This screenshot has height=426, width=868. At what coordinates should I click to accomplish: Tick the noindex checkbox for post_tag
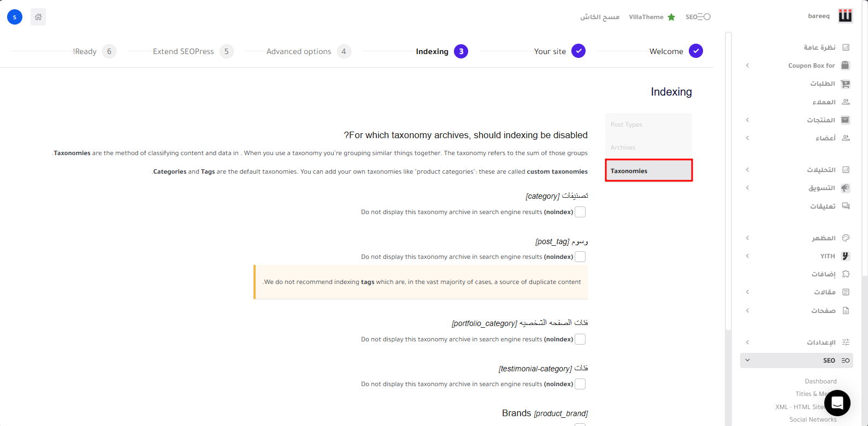pos(580,257)
